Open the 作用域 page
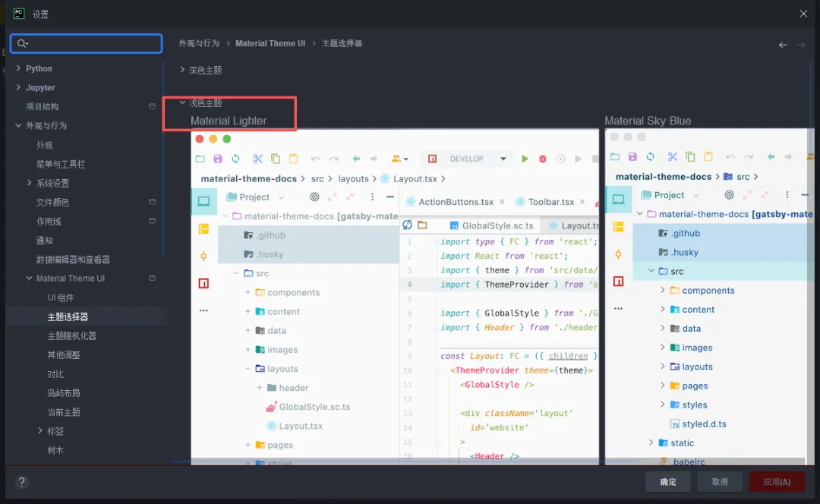 [49, 222]
